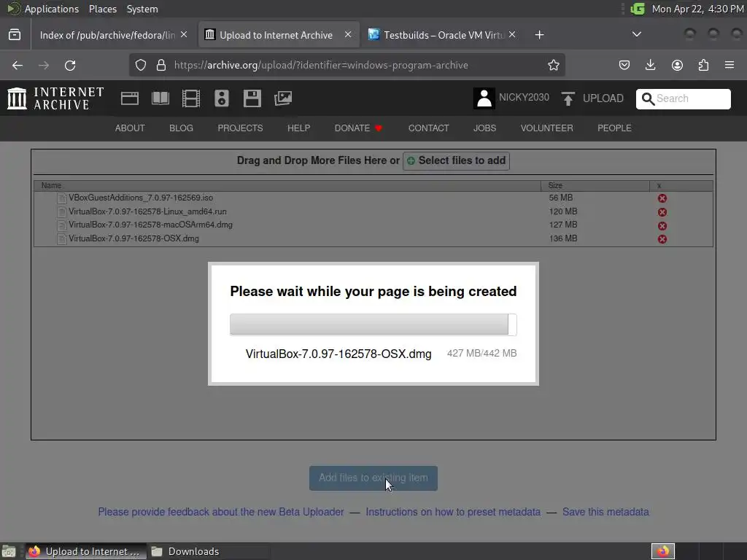Image resolution: width=747 pixels, height=560 pixels.
Task: Open the CONTACT link
Action: coord(429,128)
